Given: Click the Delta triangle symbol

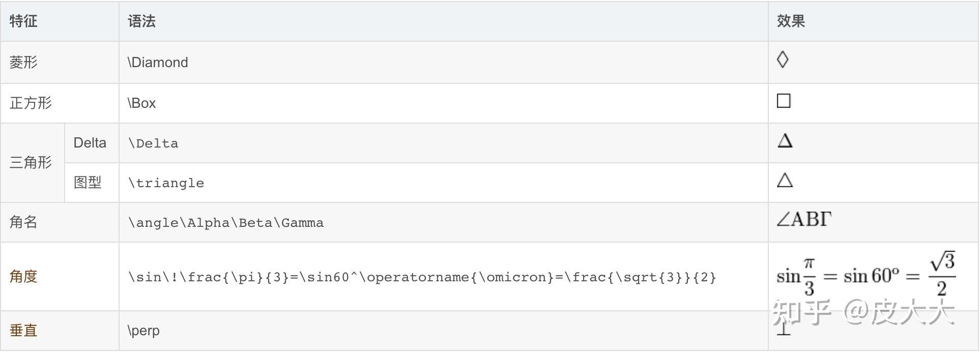Looking at the screenshot, I should [785, 140].
